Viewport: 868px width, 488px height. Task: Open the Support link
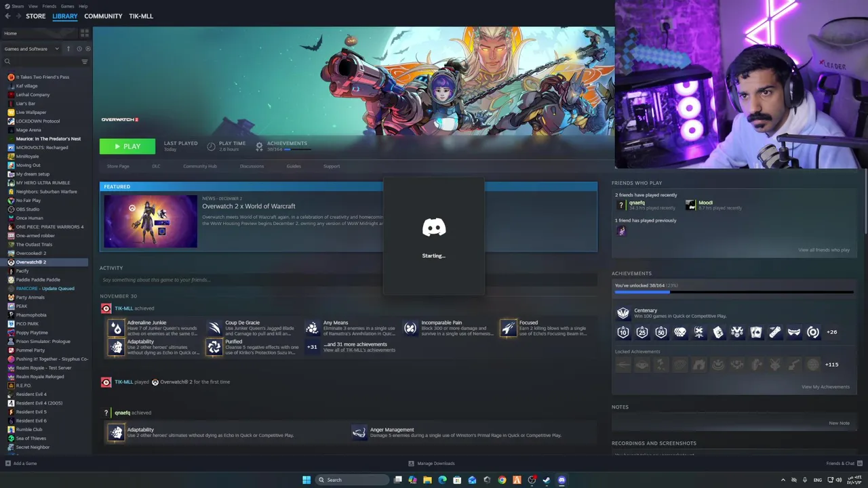point(332,166)
